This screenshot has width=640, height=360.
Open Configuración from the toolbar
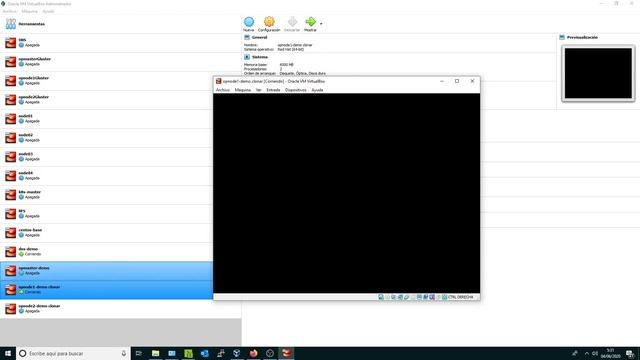click(269, 24)
